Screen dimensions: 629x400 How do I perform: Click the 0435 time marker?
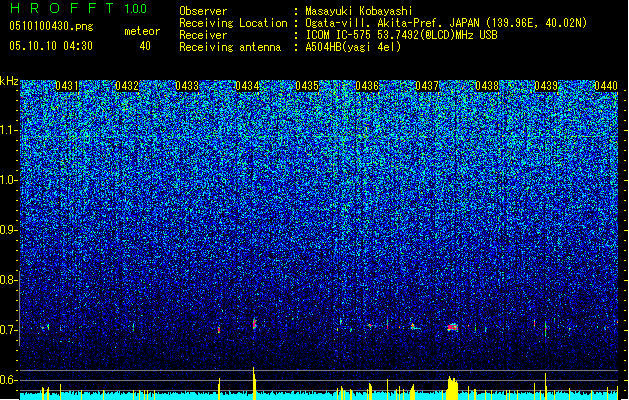[307, 86]
